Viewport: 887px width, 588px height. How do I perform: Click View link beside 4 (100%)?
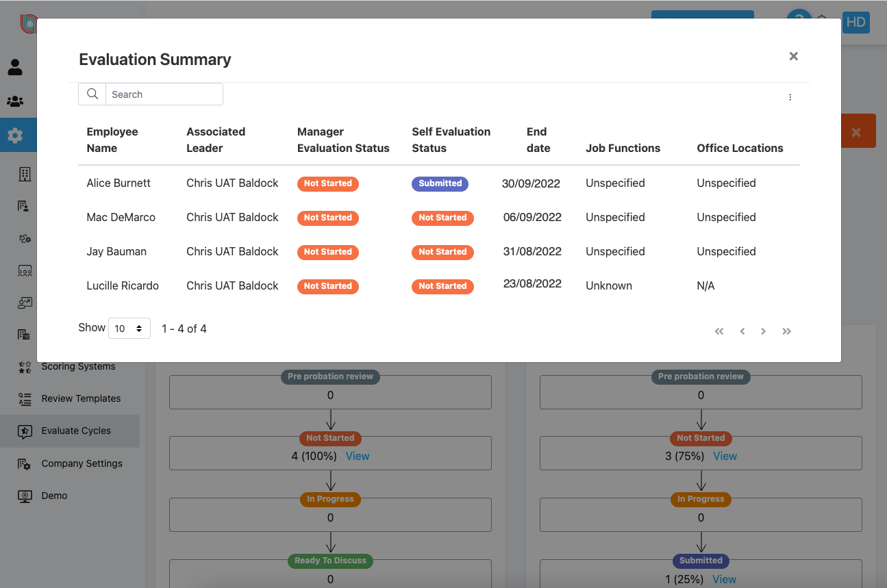pyautogui.click(x=358, y=456)
